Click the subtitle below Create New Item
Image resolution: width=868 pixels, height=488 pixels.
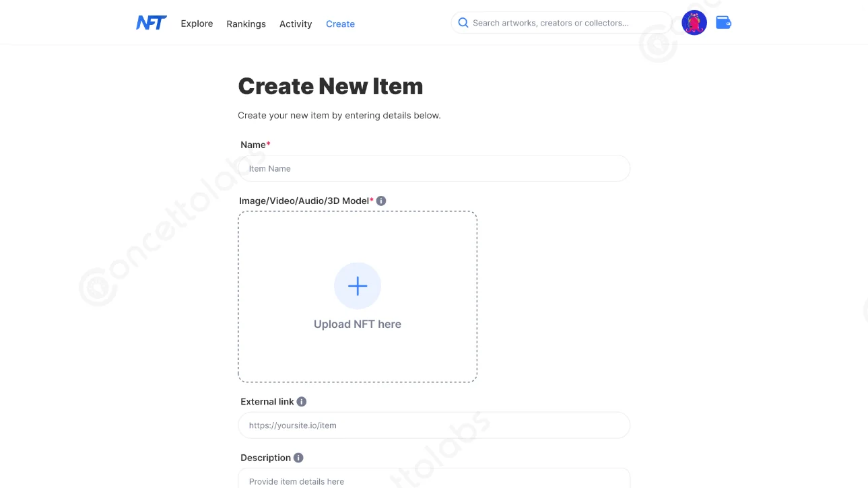[339, 115]
